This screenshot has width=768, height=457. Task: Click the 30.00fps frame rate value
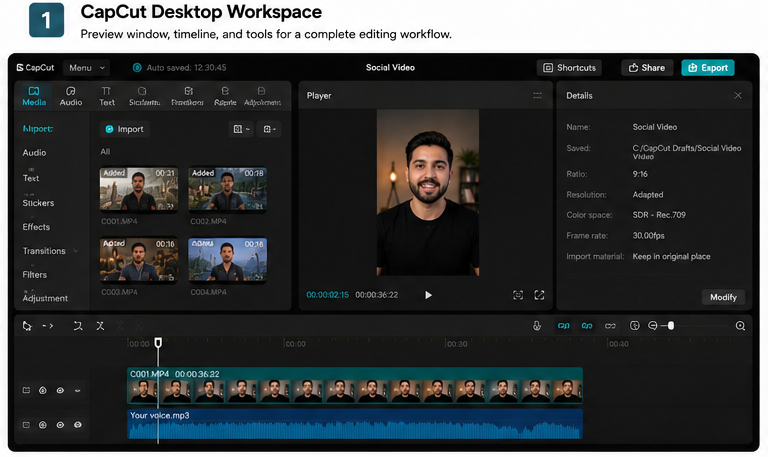(x=648, y=236)
